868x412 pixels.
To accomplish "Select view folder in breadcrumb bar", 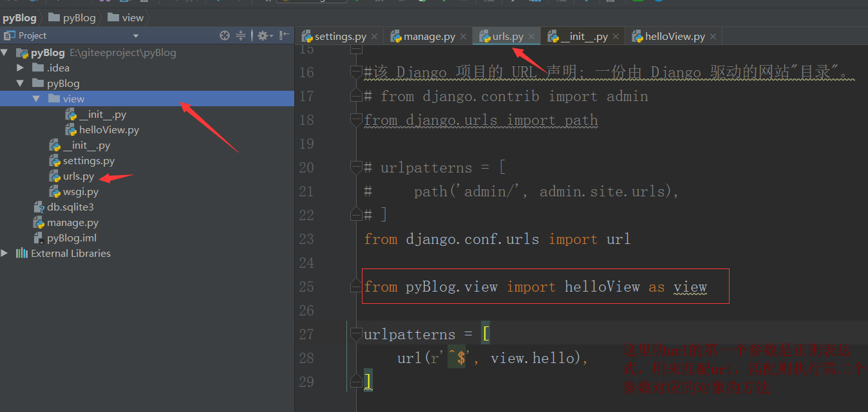I will [x=126, y=17].
